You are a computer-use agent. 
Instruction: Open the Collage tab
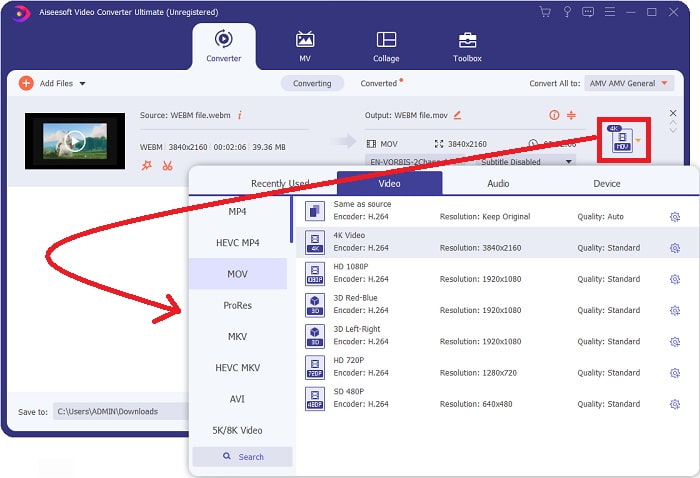(386, 46)
